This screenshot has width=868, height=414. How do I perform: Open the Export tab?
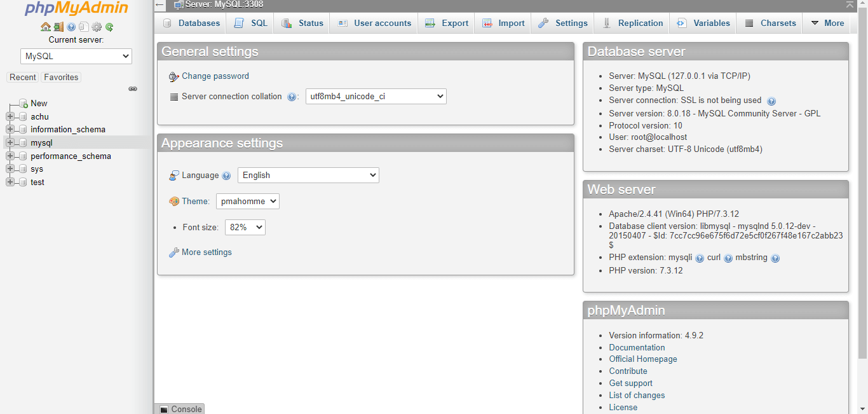pyautogui.click(x=447, y=24)
